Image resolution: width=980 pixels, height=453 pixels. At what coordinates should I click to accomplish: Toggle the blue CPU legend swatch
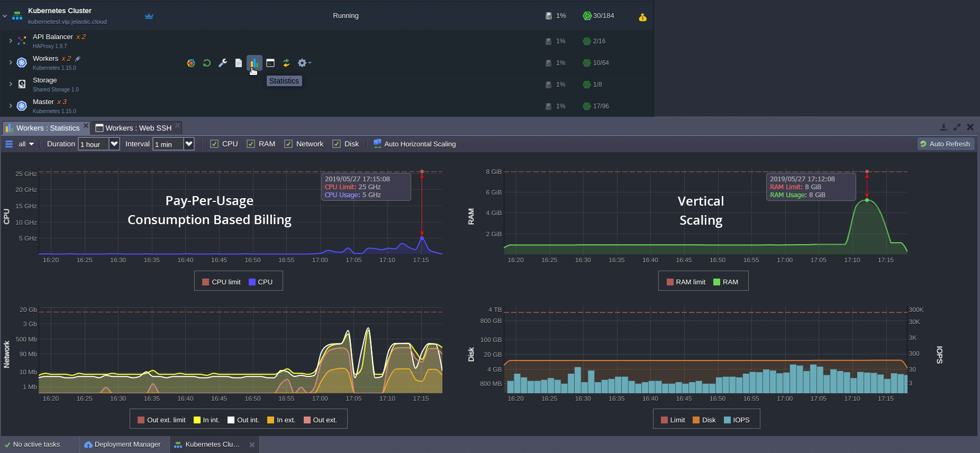point(252,282)
